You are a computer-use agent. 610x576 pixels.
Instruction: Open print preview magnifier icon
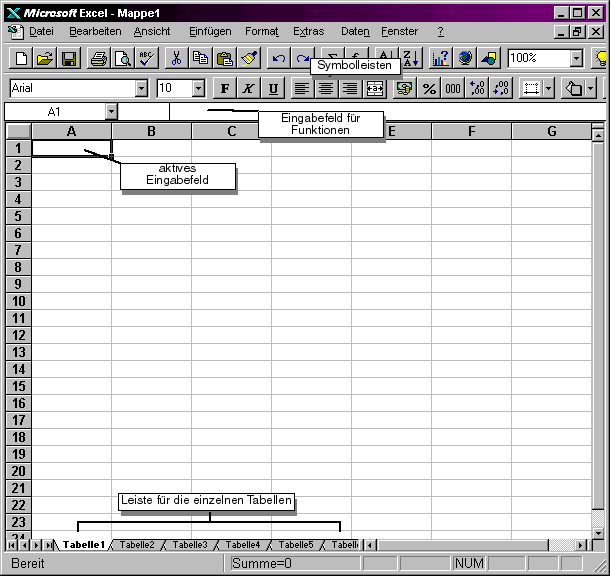click(x=123, y=58)
